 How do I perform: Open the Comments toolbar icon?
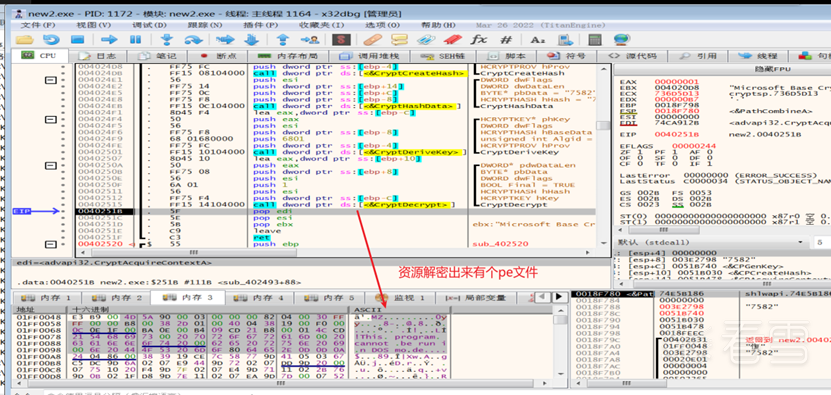pyautogui.click(x=399, y=39)
